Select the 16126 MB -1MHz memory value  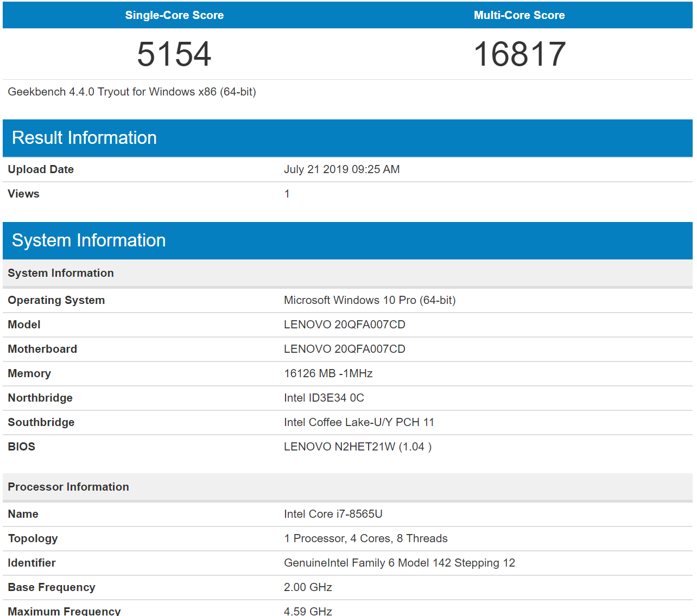(x=328, y=373)
